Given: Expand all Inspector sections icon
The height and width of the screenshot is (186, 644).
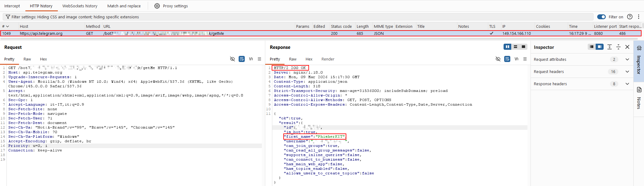Looking at the screenshot, I should pos(609,47).
